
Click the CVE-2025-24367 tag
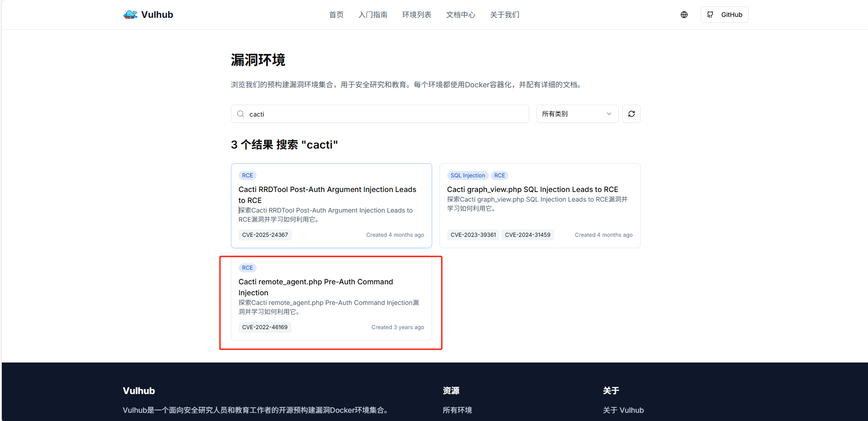tap(265, 235)
